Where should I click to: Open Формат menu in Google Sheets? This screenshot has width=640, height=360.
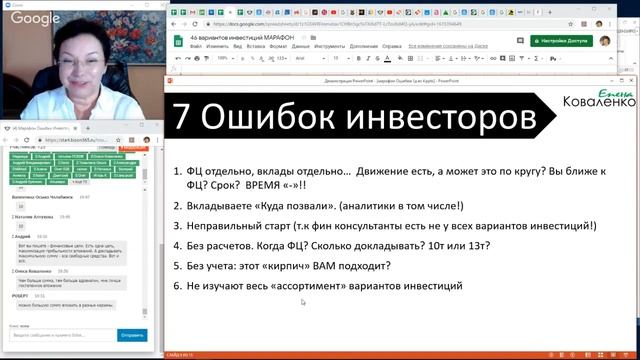click(x=278, y=47)
